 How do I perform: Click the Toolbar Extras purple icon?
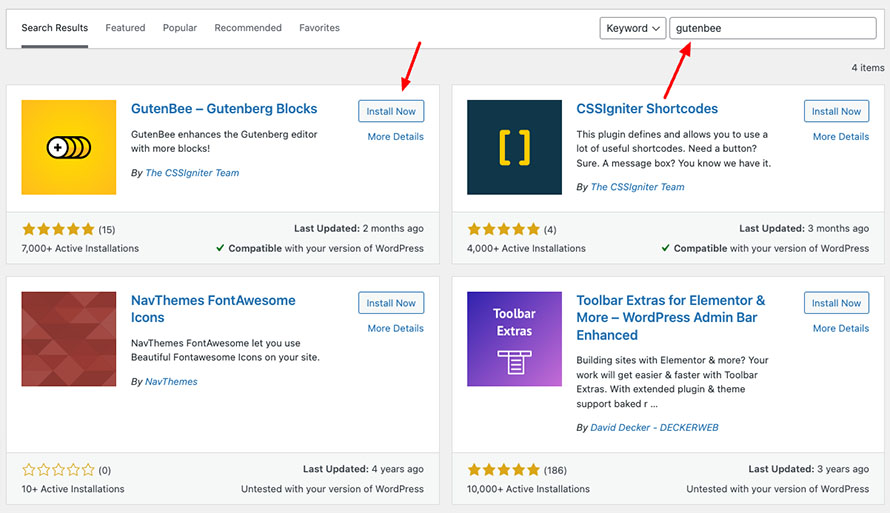[514, 339]
